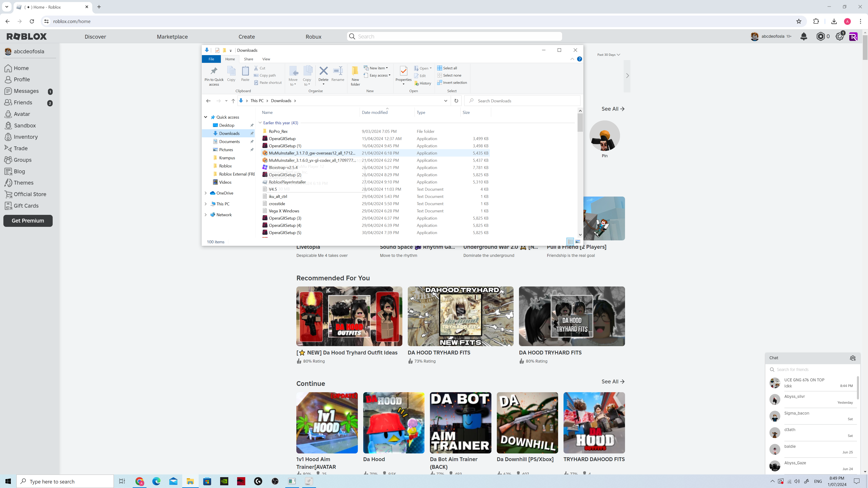Screen dimensions: 868x488
Task: Click the Copy icon in Explorer ribbon
Action: pyautogui.click(x=231, y=74)
